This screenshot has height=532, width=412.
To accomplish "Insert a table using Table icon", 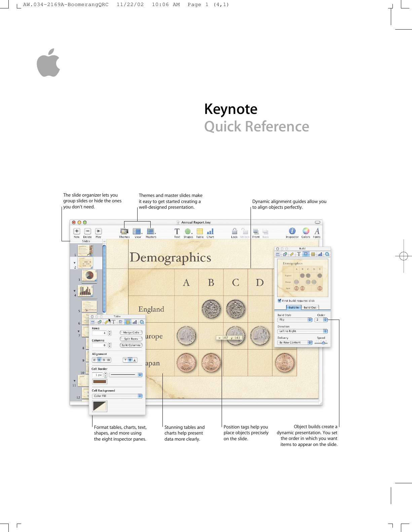I will pos(200,231).
